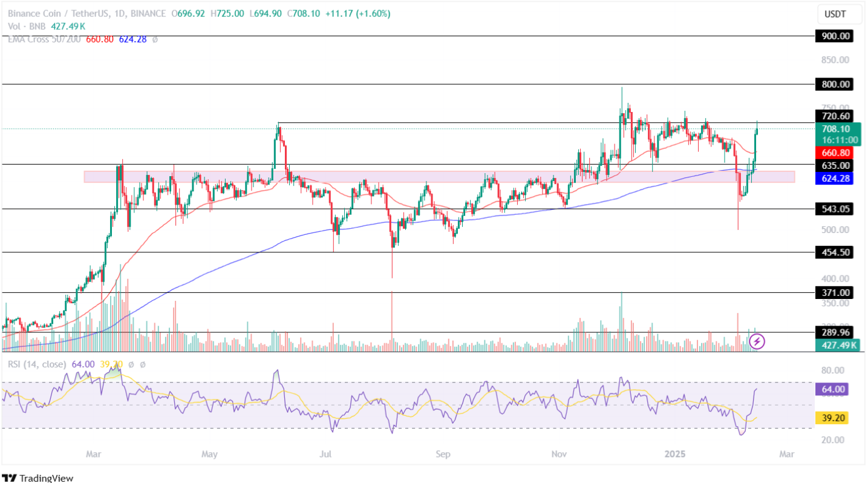Click yellow 39.20 RSI value in legend
This screenshot has width=868, height=483.
[x=112, y=364]
